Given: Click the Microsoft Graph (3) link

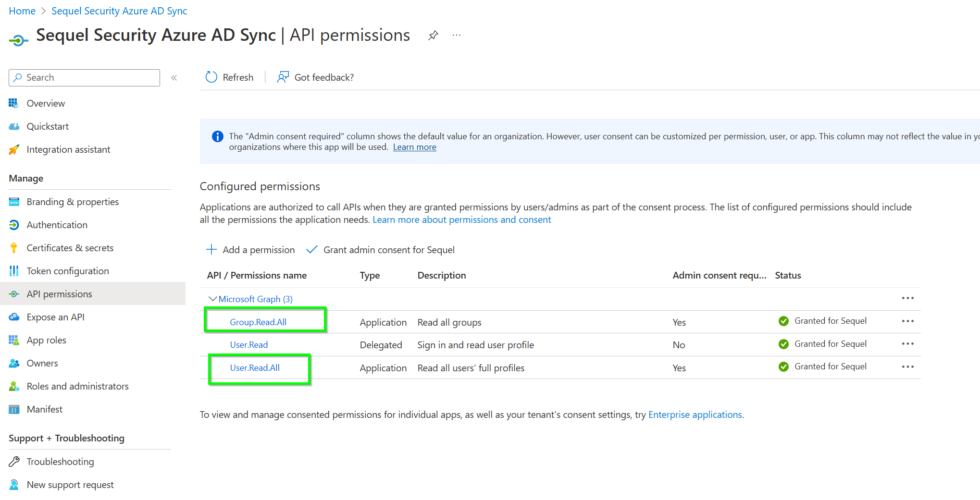Looking at the screenshot, I should (x=256, y=299).
